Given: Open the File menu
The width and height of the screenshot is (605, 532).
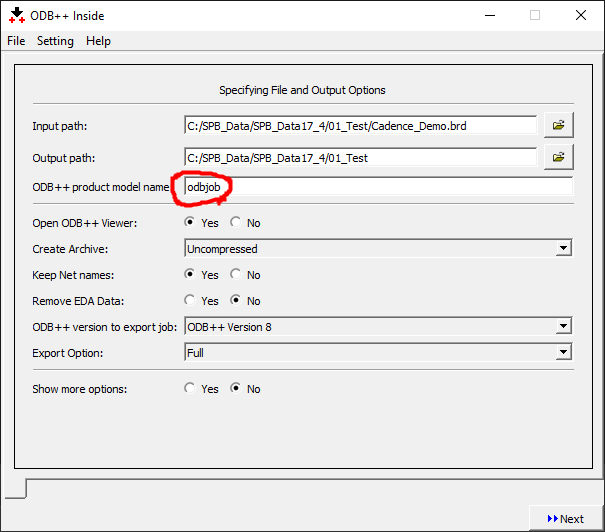Looking at the screenshot, I should coord(16,41).
